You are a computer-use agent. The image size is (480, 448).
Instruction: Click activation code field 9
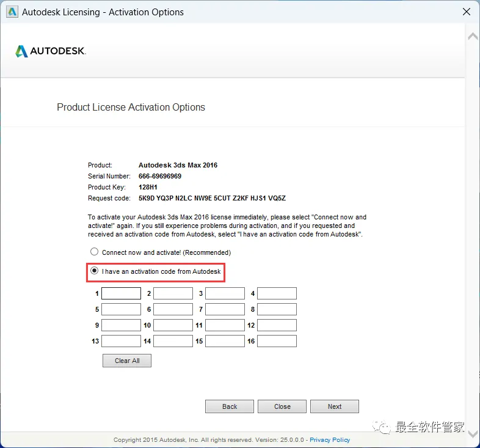click(122, 325)
